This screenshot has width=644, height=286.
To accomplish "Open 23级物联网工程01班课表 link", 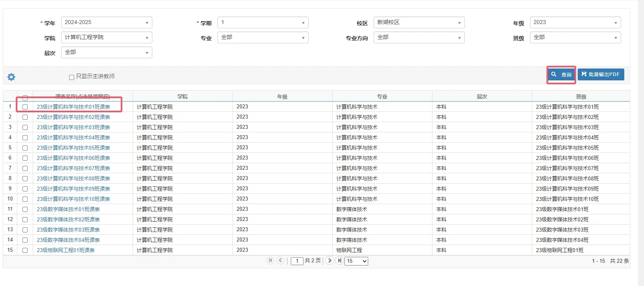I will 66,250.
